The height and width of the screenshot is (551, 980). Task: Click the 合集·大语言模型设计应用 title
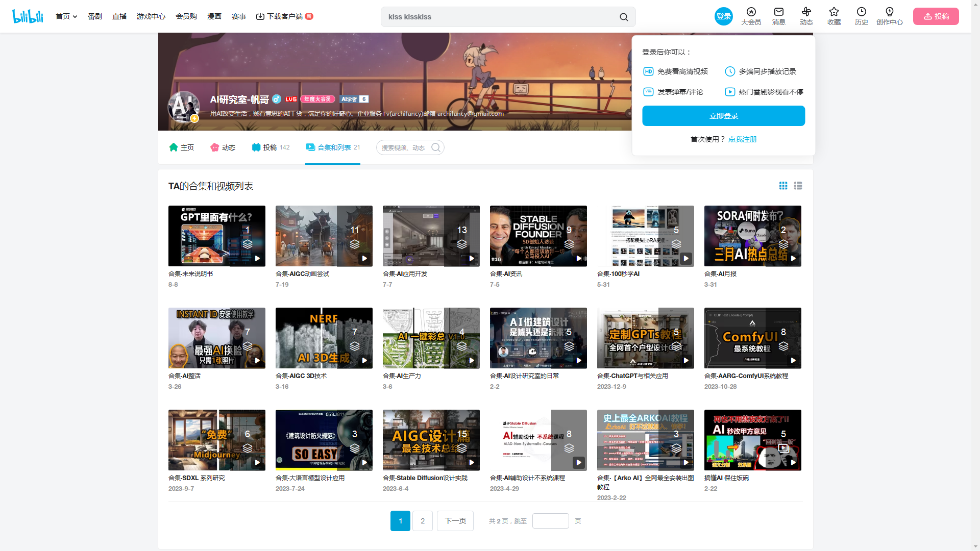pyautogui.click(x=310, y=478)
